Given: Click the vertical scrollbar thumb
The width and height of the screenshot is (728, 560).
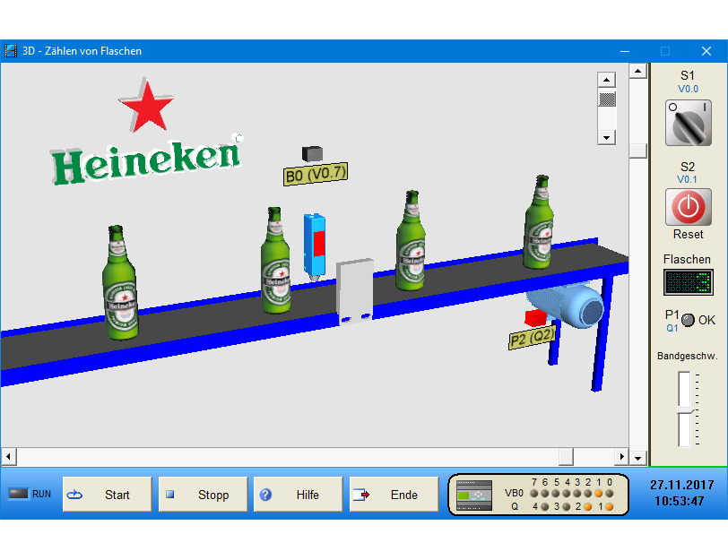Looking at the screenshot, I should [638, 151].
